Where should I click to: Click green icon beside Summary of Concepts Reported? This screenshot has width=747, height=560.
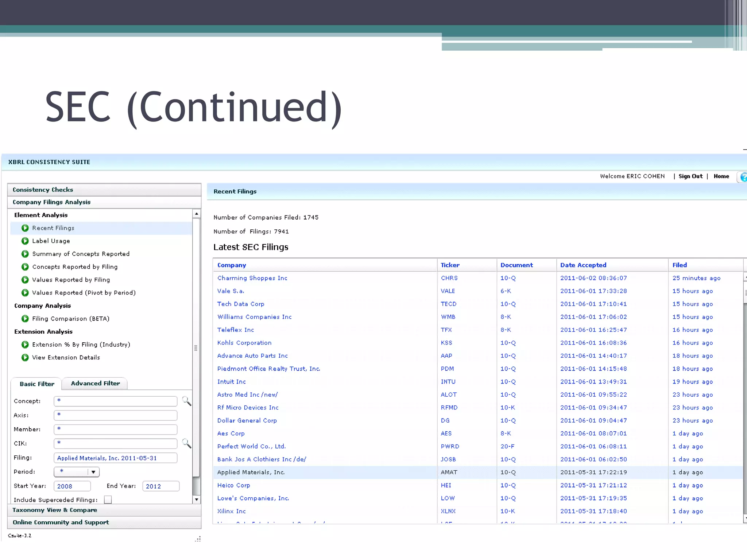click(25, 254)
